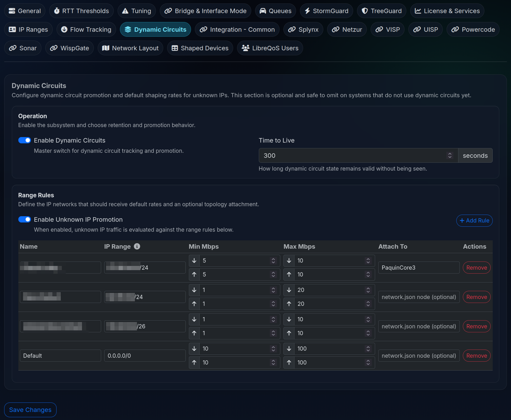This screenshot has width=511, height=420.
Task: Click the RTT Thresholds stopwatch icon
Action: 57,11
